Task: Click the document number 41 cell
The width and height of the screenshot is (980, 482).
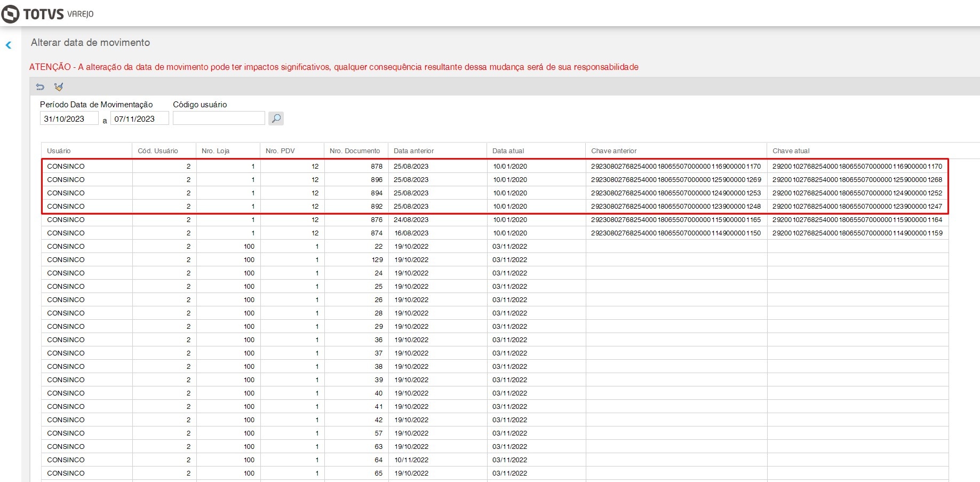Action: 356,406
